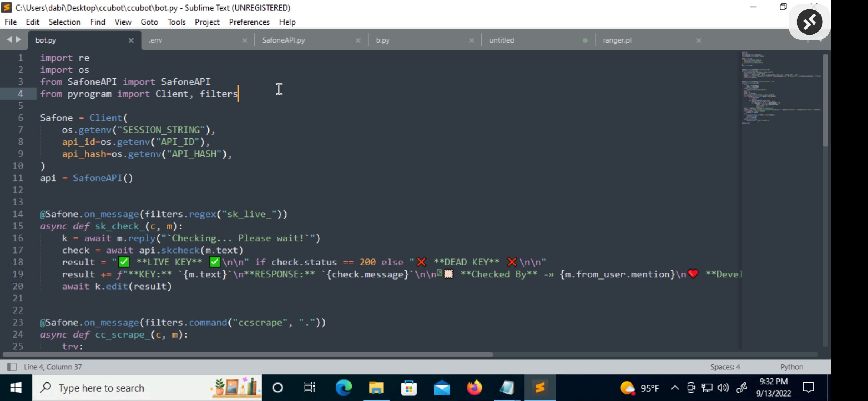Image resolution: width=868 pixels, height=401 pixels.
Task: Toggle the side bar icon in status bar
Action: pyautogui.click(x=12, y=367)
